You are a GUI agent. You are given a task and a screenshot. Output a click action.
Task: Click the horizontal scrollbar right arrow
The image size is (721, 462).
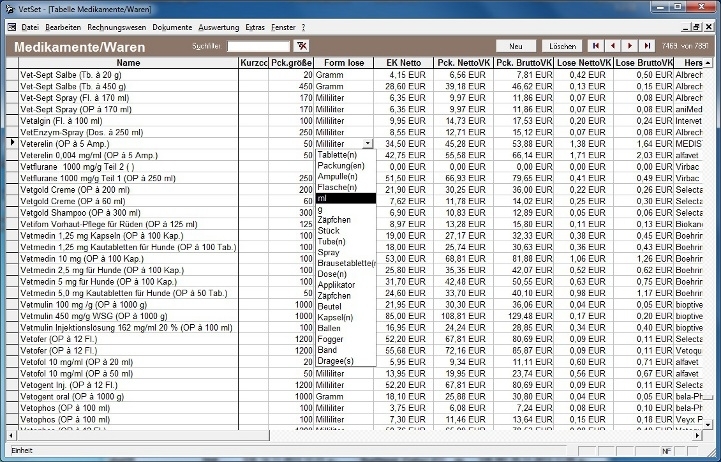(x=698, y=435)
